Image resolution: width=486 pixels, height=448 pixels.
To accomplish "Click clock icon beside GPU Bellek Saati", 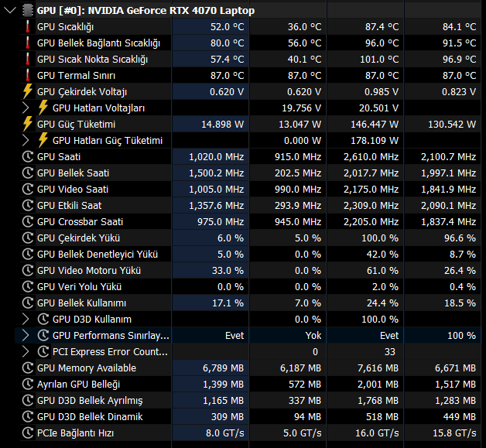I will (28, 173).
